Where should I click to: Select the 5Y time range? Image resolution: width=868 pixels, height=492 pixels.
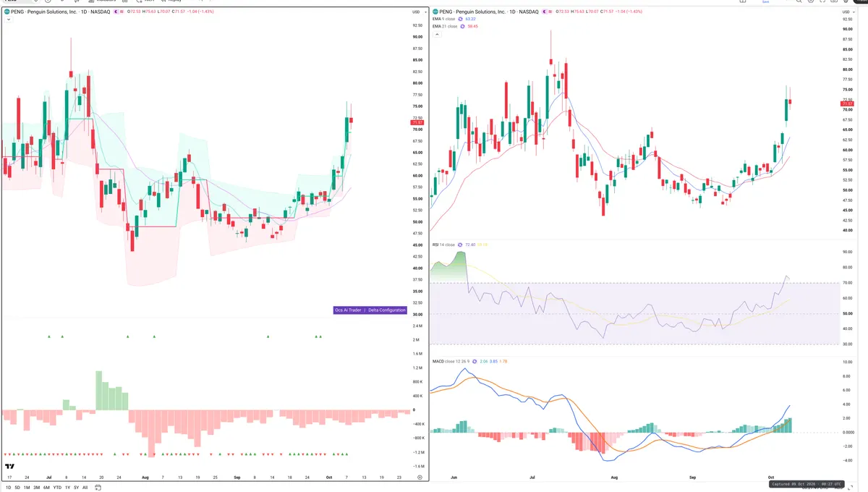(x=76, y=488)
